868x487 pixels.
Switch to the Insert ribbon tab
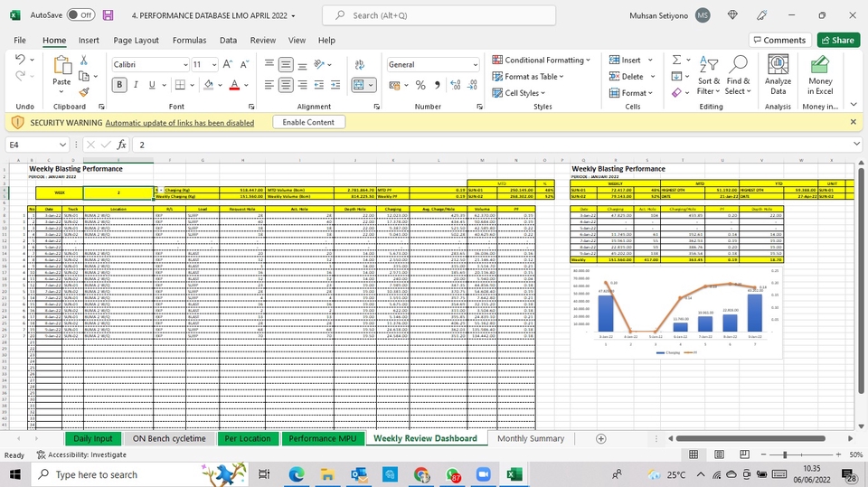[89, 41]
